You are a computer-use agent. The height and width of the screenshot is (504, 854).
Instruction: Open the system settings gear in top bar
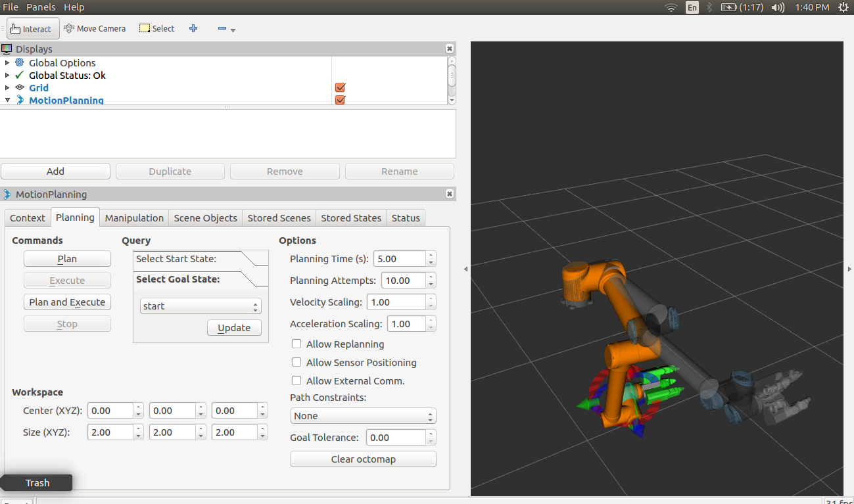click(843, 7)
